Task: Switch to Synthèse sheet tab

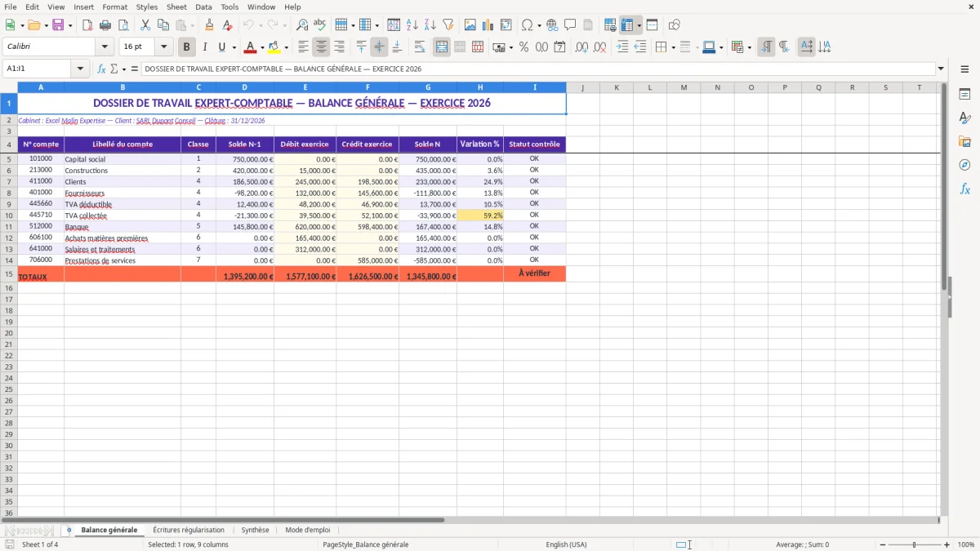Action: (x=255, y=530)
